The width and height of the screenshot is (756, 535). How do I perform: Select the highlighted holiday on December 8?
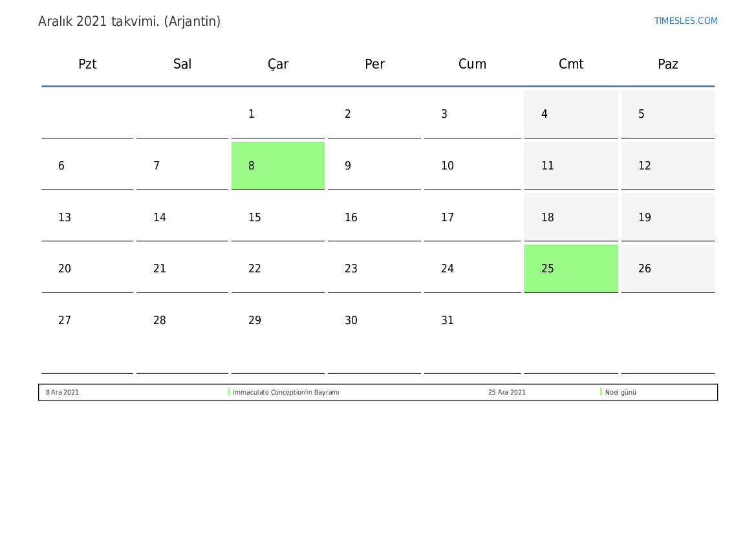click(x=277, y=166)
